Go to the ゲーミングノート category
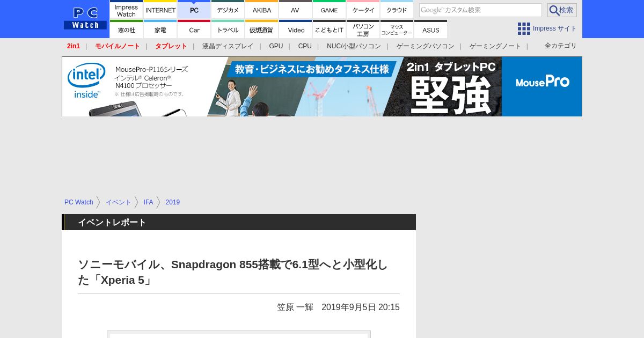The height and width of the screenshot is (338, 644). point(495,46)
